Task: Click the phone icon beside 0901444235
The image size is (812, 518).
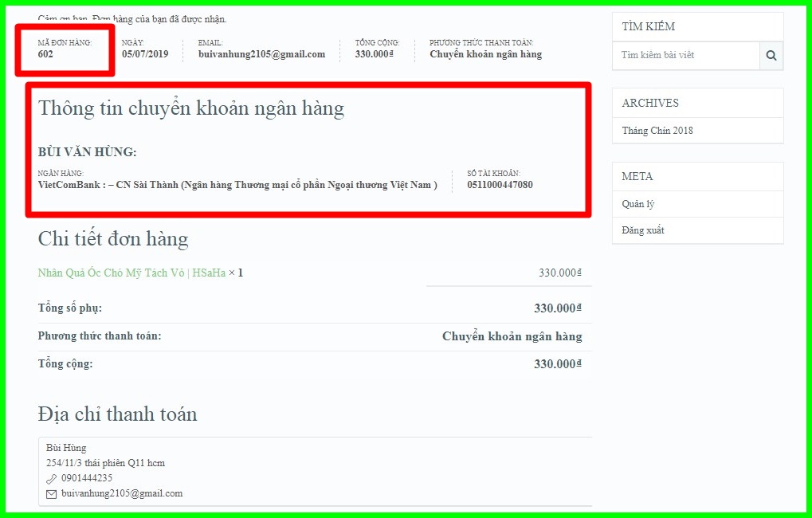Action: [51, 479]
